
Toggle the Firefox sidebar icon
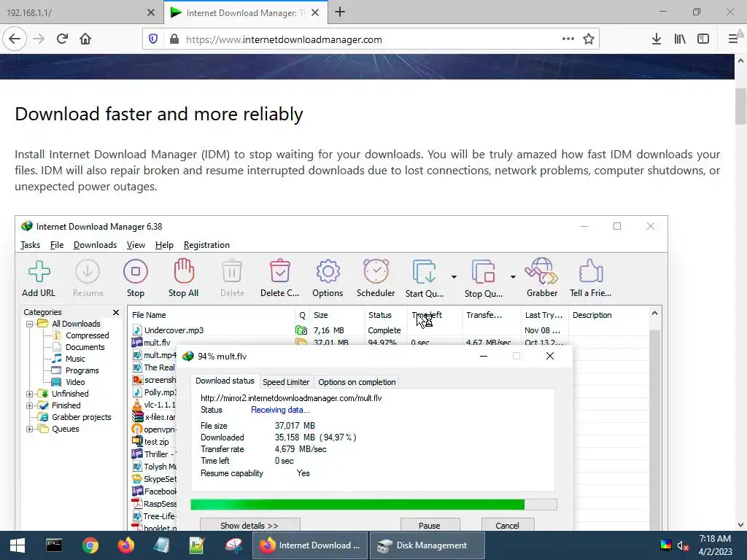[x=703, y=39]
